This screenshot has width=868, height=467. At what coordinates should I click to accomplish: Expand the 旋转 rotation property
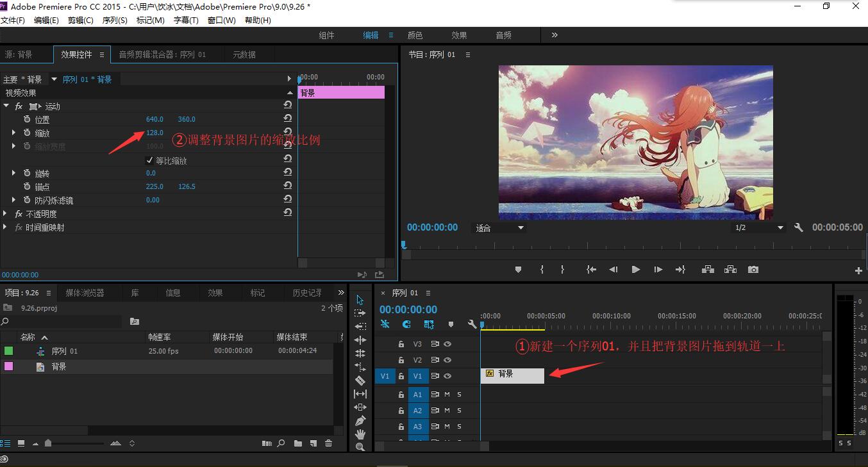pos(13,173)
